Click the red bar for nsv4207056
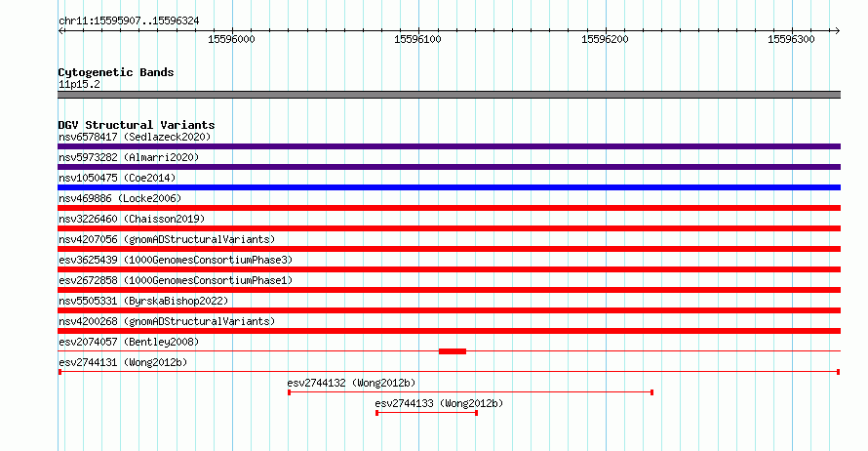 coord(449,249)
